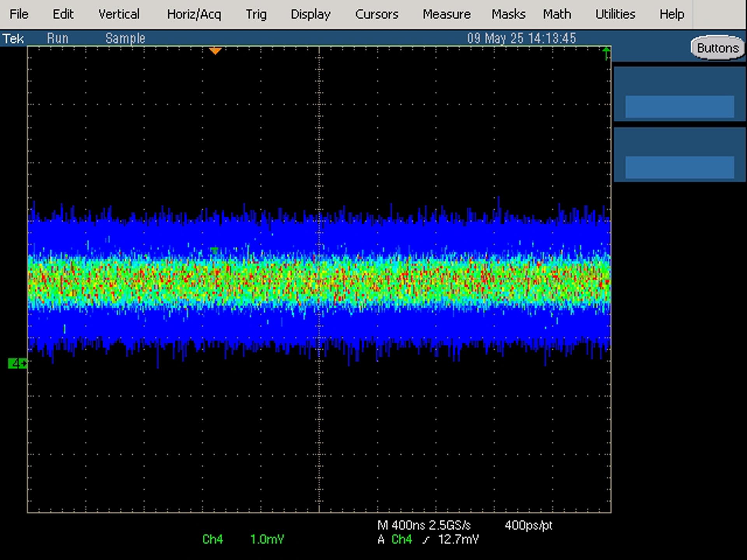Image resolution: width=747 pixels, height=560 pixels.
Task: Open the Edit menu
Action: point(63,14)
